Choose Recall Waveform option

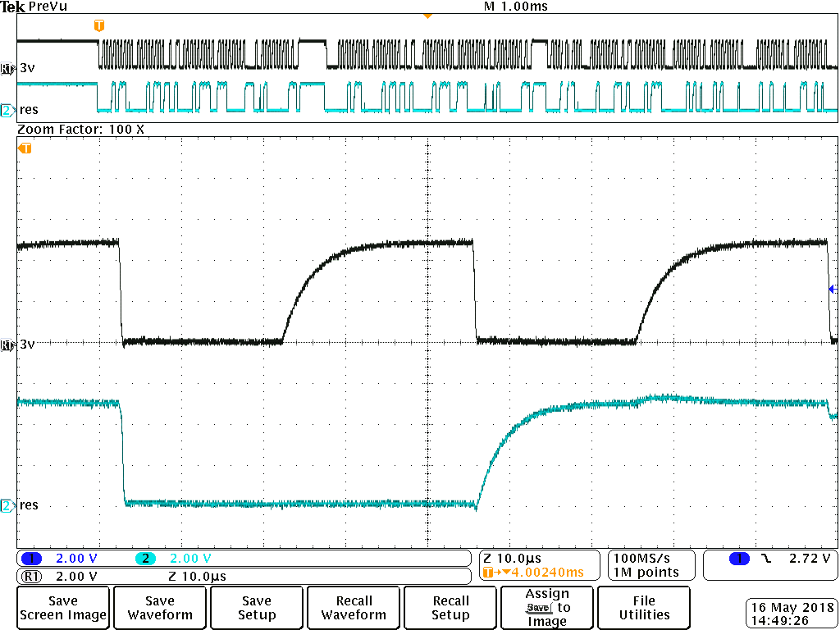[x=354, y=608]
